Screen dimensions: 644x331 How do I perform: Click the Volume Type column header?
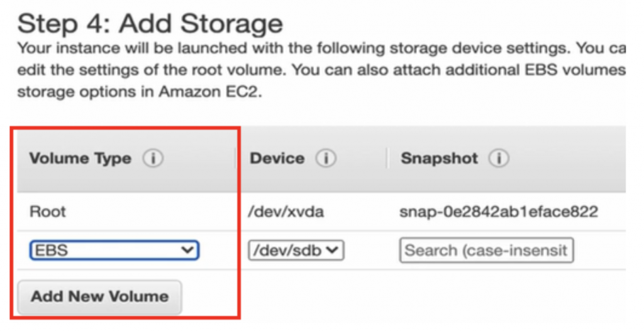click(x=80, y=160)
